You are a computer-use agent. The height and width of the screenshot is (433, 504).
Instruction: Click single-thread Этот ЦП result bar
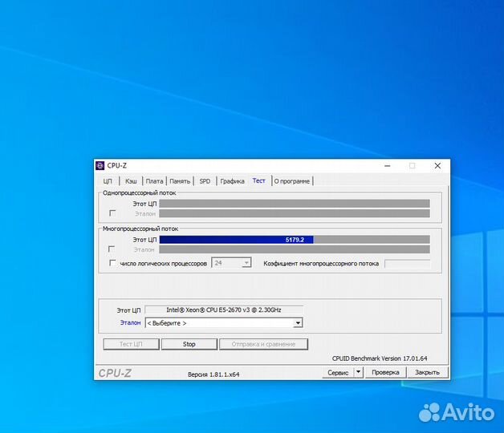point(295,204)
